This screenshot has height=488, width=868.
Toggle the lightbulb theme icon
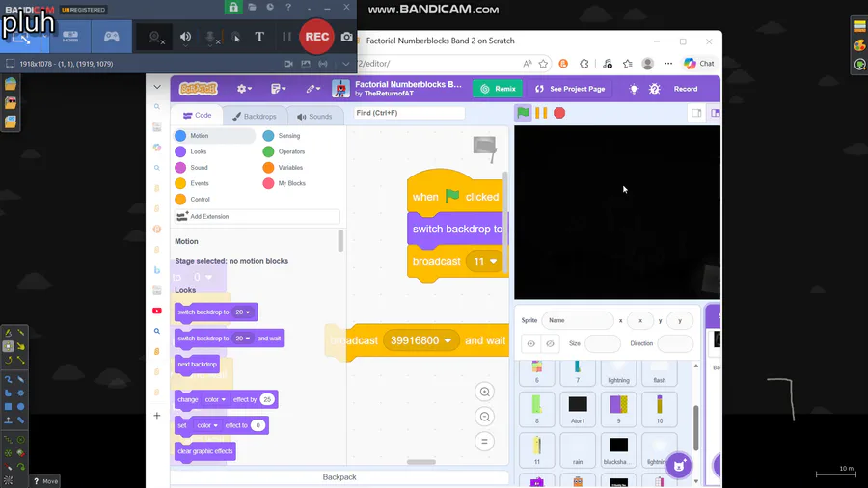634,89
